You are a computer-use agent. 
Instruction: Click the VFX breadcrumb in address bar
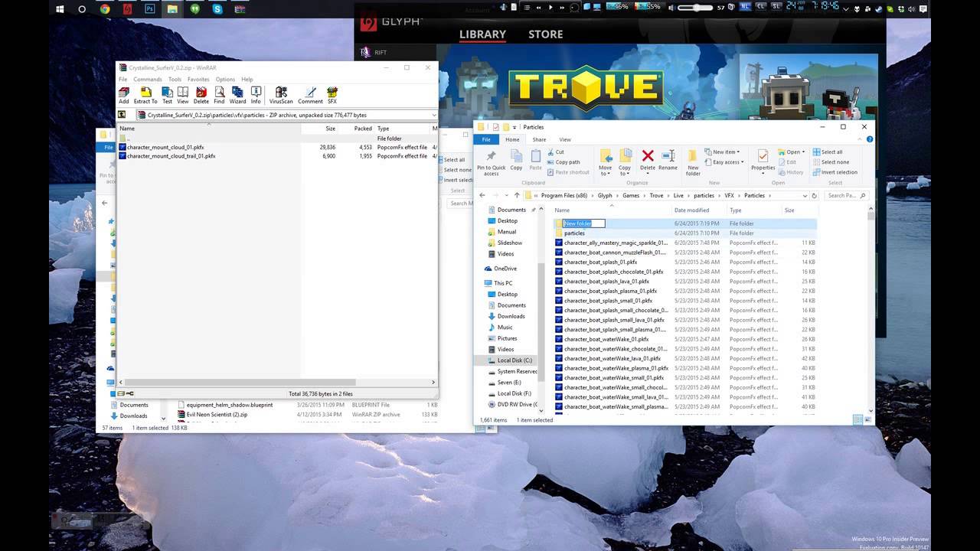(730, 195)
